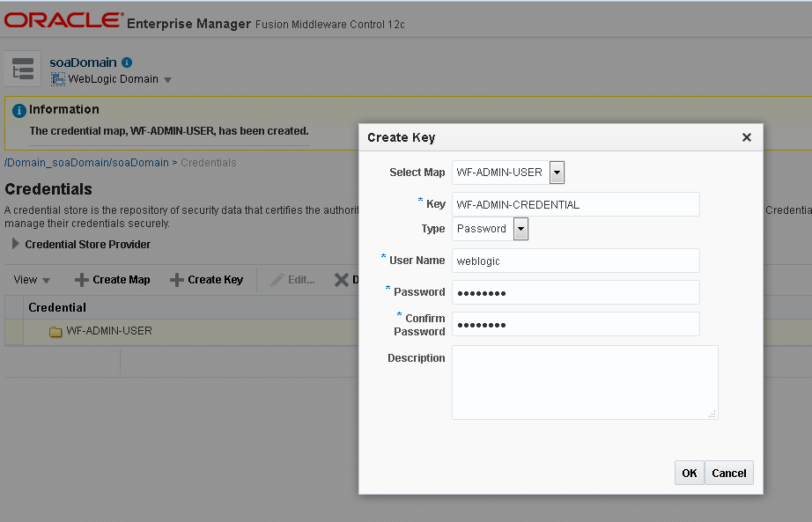Image resolution: width=812 pixels, height=522 pixels.
Task: Click the Create Key toolbar button
Action: (x=207, y=280)
